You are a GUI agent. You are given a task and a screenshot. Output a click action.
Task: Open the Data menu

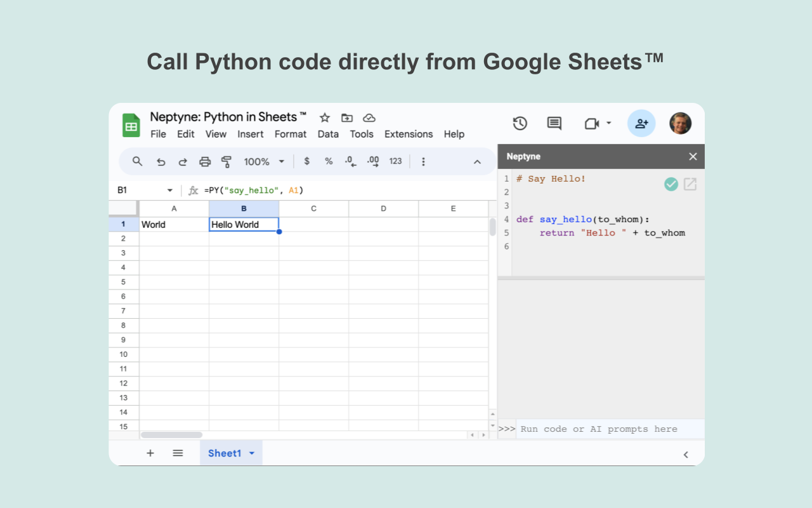tap(328, 134)
